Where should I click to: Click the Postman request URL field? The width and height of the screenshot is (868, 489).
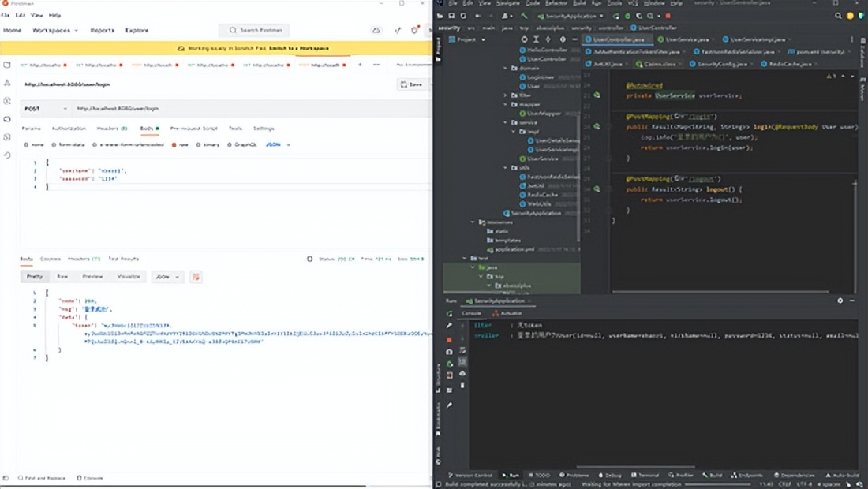click(x=237, y=108)
